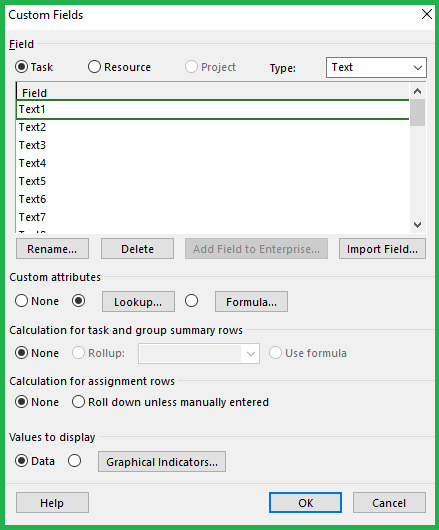Open the Type dropdown showing Text

[376, 67]
